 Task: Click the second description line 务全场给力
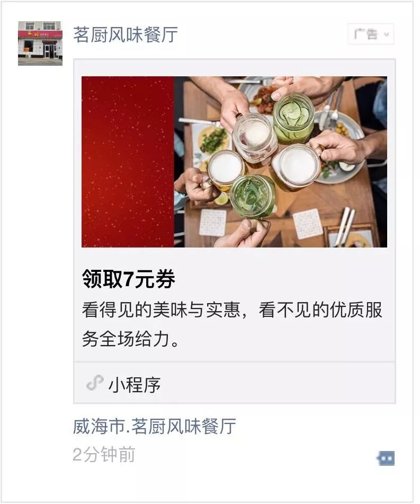[130, 339]
